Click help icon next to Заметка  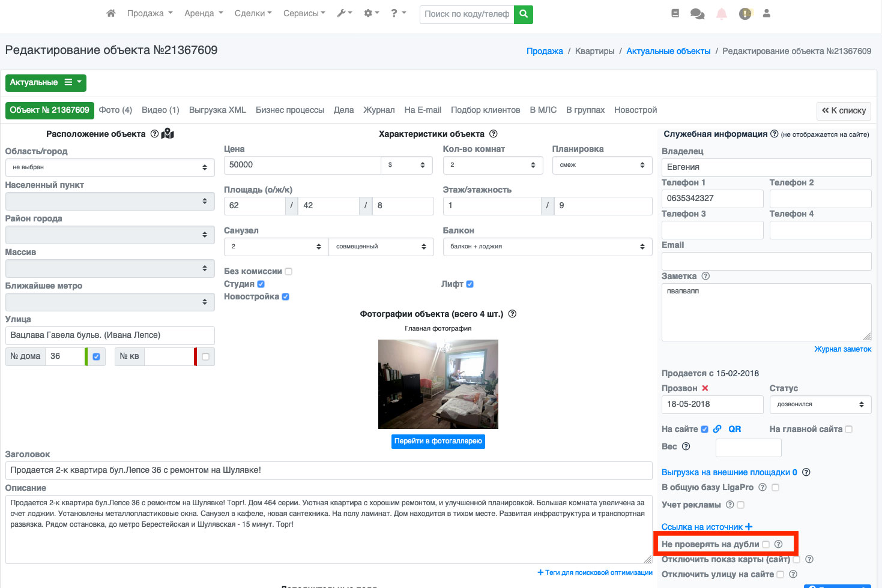(x=705, y=276)
